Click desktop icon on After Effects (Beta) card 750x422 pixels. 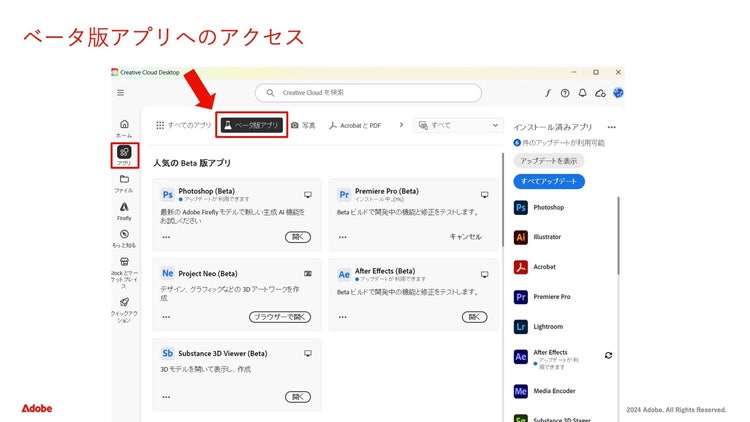[x=485, y=275]
